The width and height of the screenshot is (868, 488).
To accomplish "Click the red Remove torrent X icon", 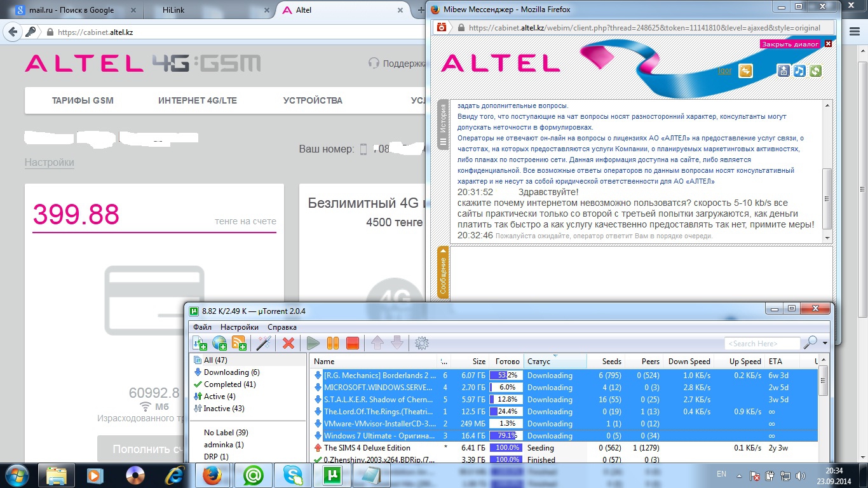I will tap(288, 343).
